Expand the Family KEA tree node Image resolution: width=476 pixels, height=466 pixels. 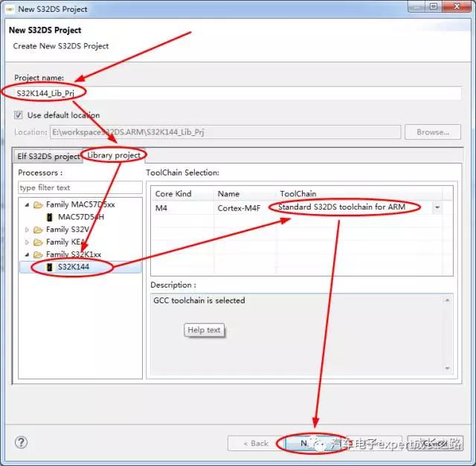click(28, 242)
